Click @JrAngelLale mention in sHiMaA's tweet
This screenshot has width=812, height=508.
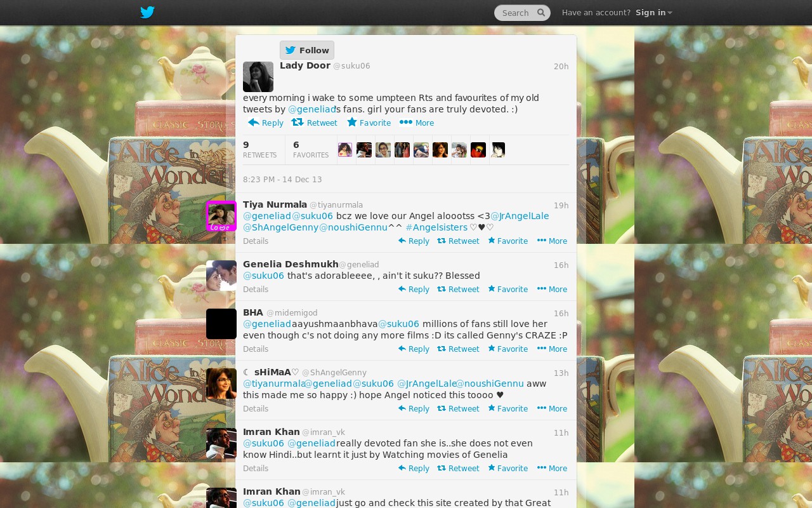coord(426,384)
